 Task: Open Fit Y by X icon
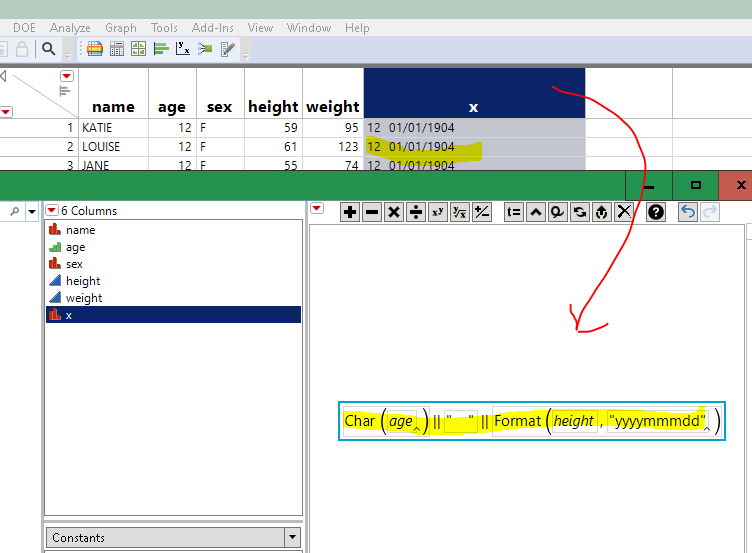coord(183,49)
